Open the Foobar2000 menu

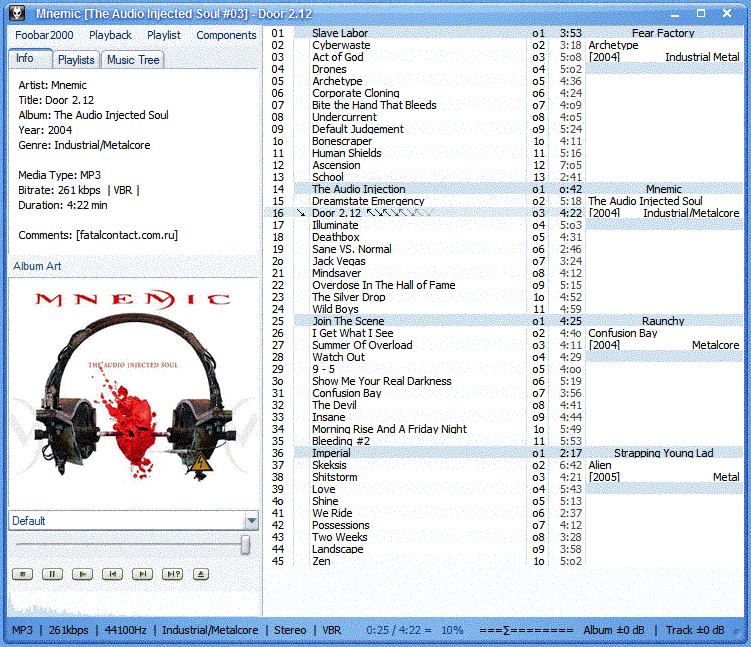(x=44, y=35)
